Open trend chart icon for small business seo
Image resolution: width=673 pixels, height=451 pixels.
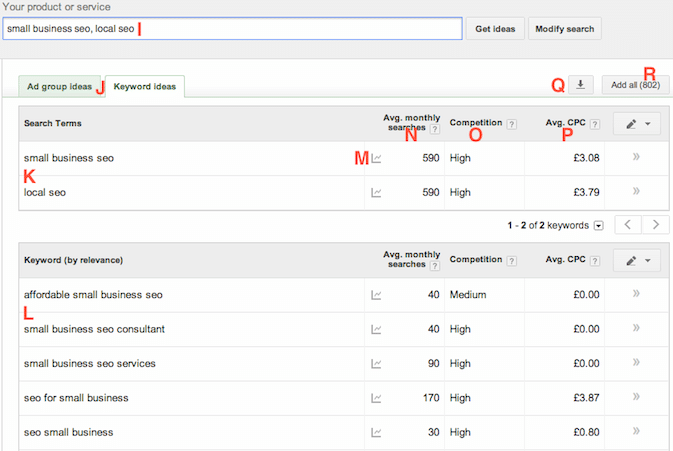click(377, 158)
